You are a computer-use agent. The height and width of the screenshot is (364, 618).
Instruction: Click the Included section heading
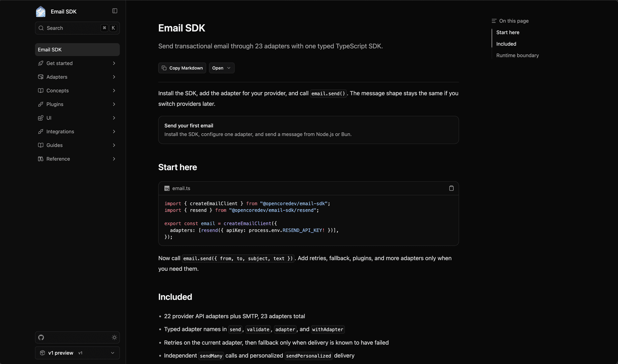point(175,297)
